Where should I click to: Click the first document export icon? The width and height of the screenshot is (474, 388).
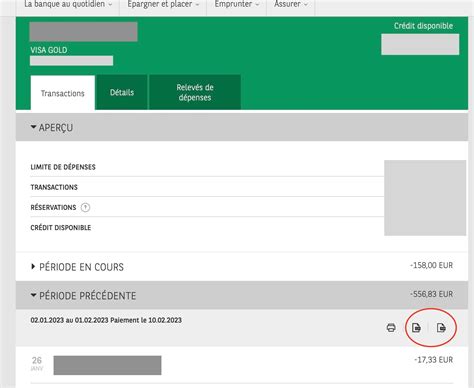[416, 328]
